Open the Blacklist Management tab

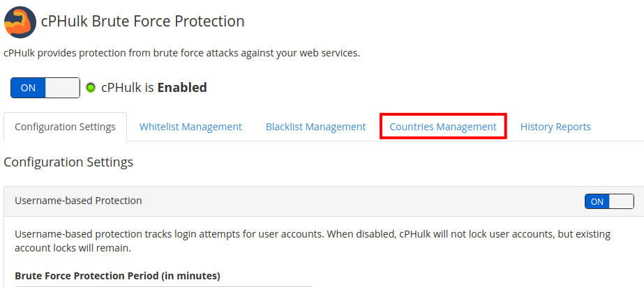tap(315, 127)
